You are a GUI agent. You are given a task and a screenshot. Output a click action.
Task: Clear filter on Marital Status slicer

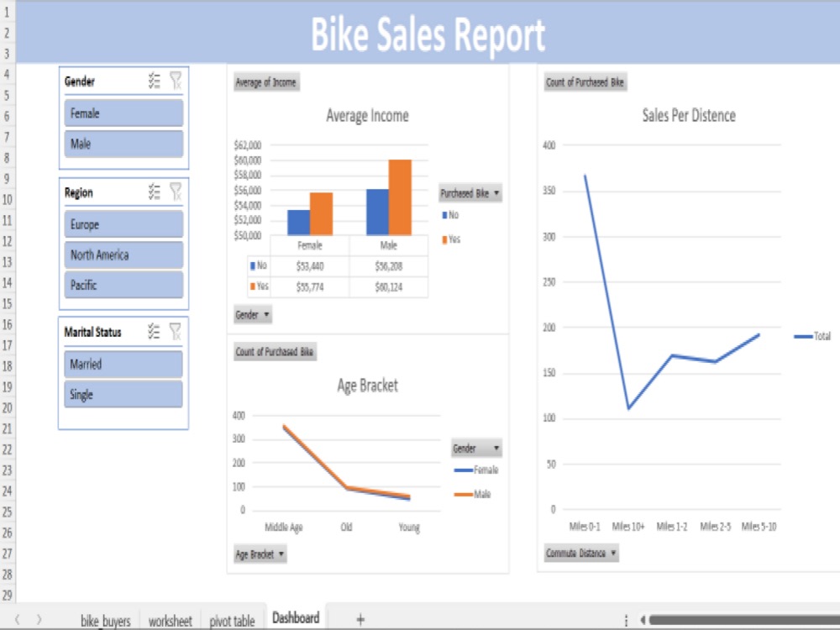(176, 332)
